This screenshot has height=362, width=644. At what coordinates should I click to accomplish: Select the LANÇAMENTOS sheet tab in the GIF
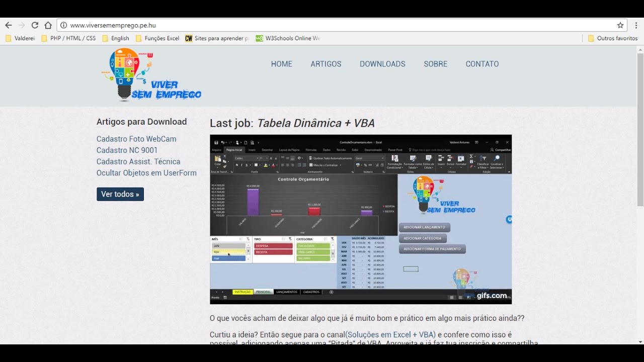[287, 292]
